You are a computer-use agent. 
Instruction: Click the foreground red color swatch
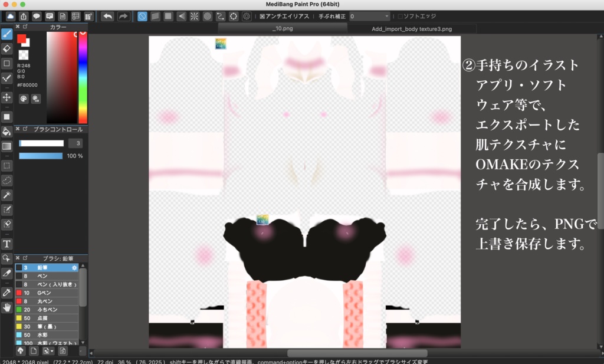pyautogui.click(x=21, y=39)
